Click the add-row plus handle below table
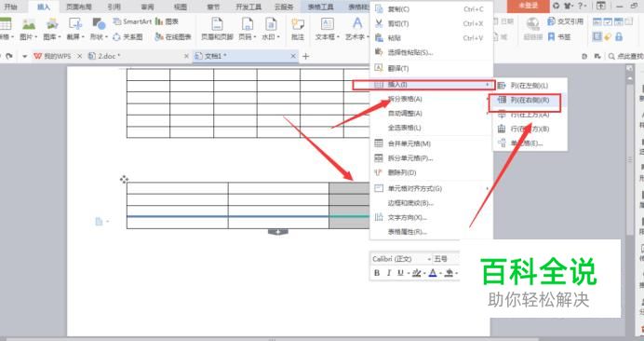 click(278, 232)
